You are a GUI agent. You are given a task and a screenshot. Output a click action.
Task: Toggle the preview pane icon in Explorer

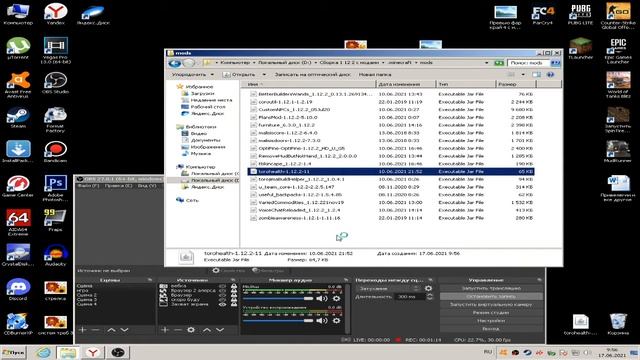click(536, 75)
